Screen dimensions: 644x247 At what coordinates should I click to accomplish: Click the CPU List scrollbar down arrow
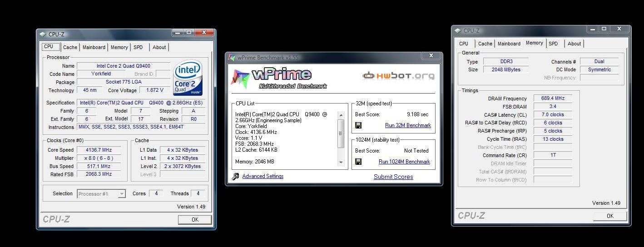coord(341,162)
